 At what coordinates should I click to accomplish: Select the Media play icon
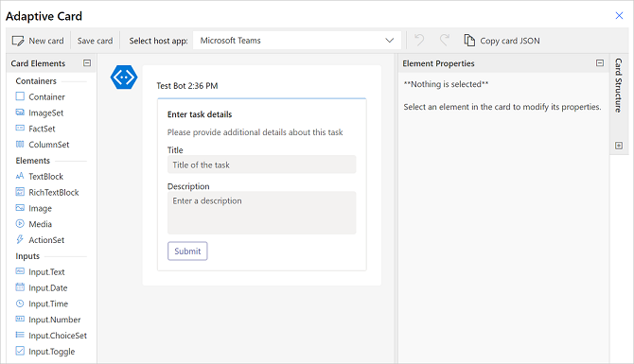click(20, 223)
